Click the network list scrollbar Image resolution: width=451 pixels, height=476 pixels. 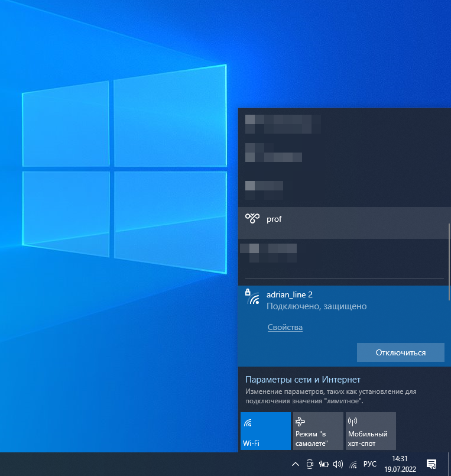(x=449, y=262)
